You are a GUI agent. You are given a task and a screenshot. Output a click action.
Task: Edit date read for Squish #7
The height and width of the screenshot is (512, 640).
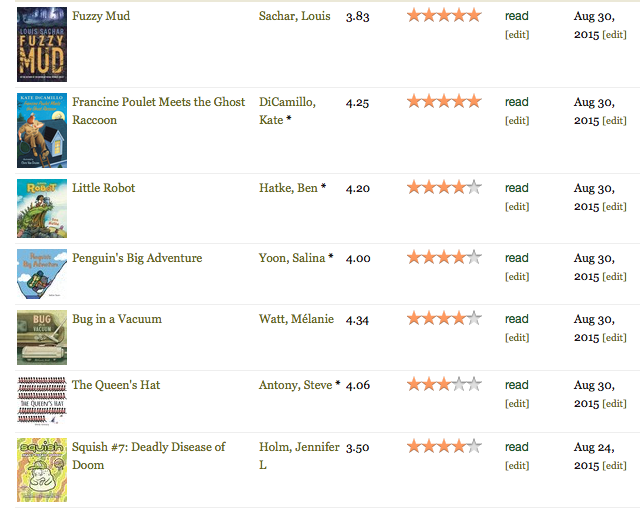click(614, 465)
